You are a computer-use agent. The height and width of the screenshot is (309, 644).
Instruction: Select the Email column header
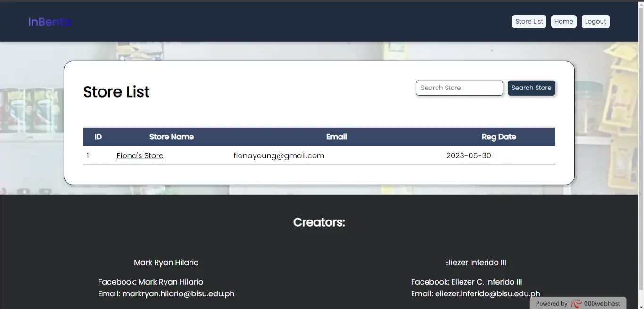pyautogui.click(x=336, y=137)
